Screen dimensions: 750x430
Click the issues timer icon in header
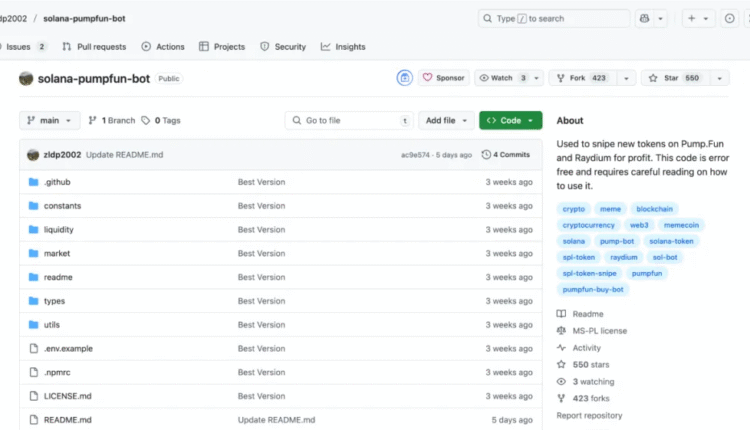tap(729, 18)
